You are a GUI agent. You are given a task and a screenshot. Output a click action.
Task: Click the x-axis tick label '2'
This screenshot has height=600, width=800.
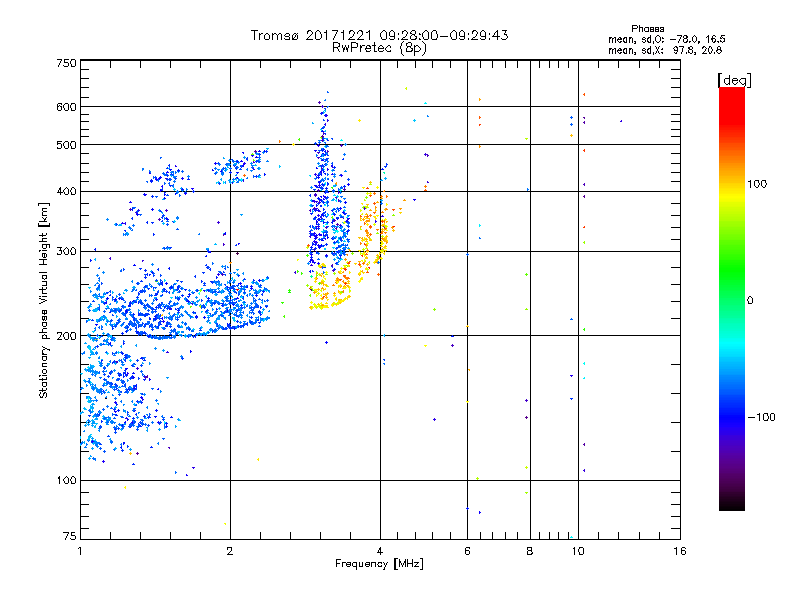pos(230,551)
